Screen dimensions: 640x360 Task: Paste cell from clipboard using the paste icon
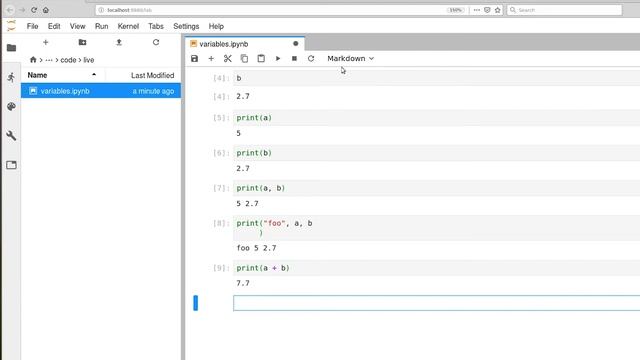(x=261, y=58)
